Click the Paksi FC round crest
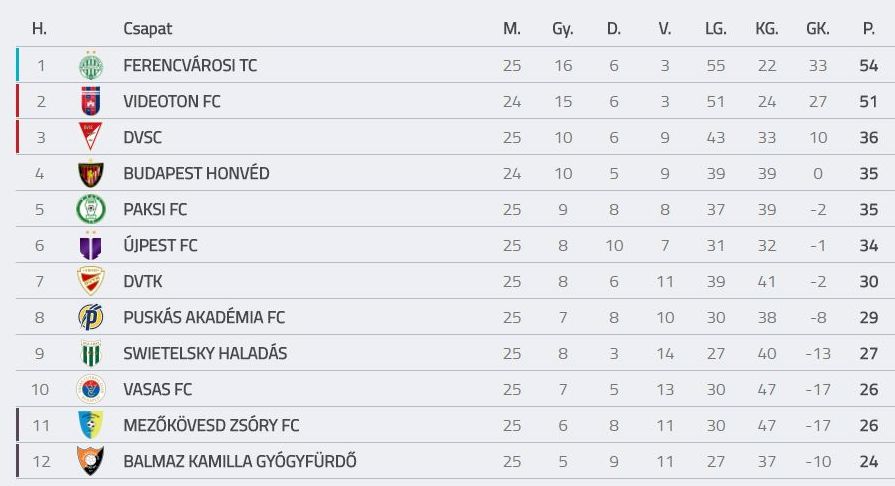 [x=91, y=209]
